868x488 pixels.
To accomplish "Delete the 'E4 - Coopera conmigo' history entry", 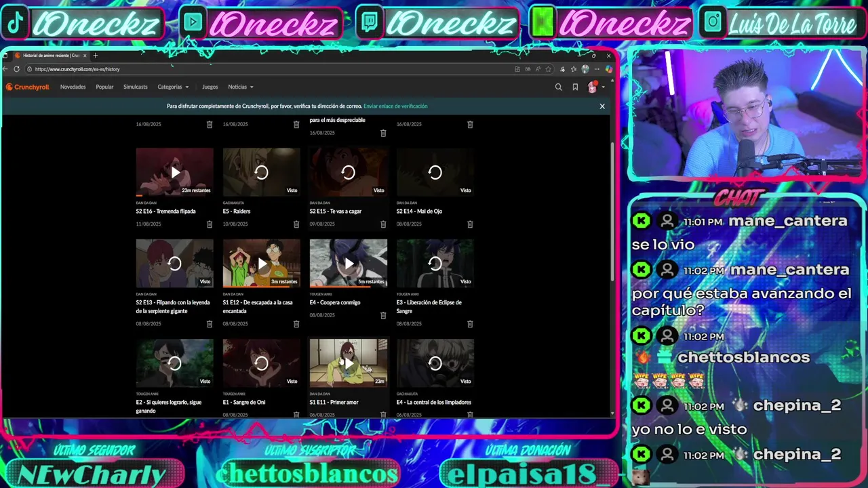I will pyautogui.click(x=383, y=315).
